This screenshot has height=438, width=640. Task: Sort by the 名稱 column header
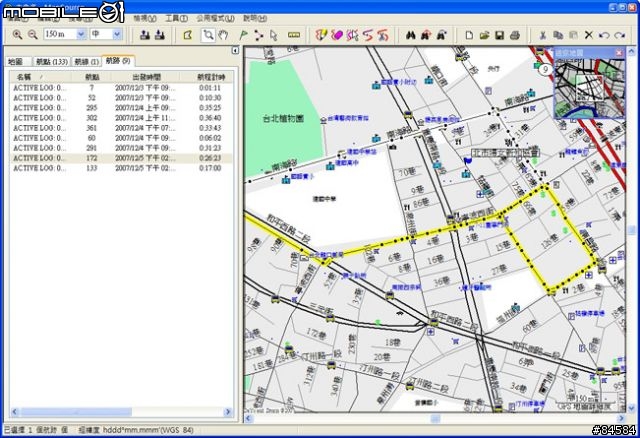coord(40,77)
